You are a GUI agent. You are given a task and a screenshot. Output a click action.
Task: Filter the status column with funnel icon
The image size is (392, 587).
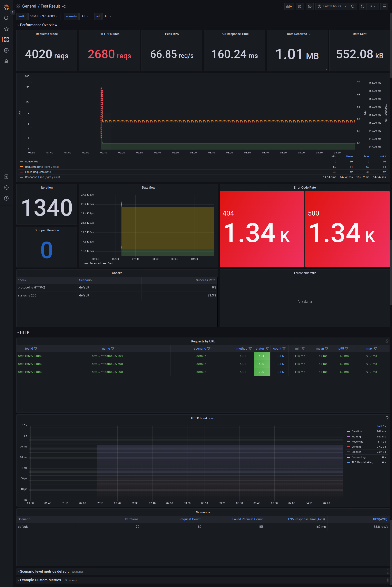tap(267, 349)
